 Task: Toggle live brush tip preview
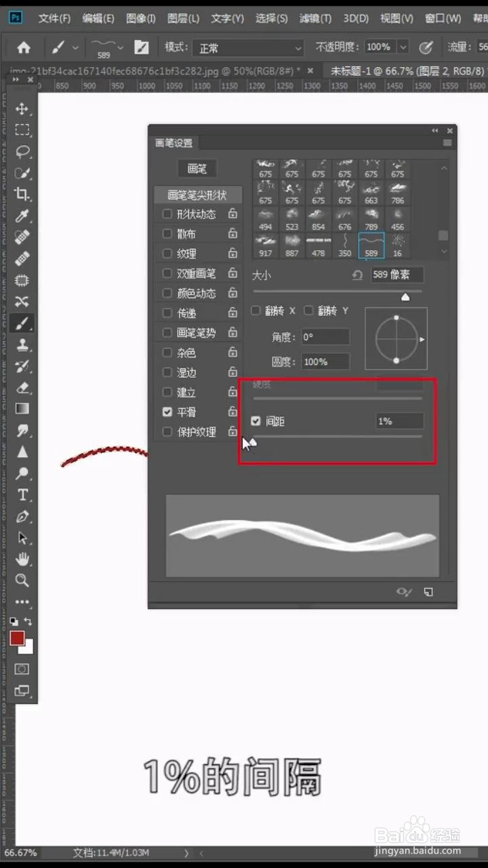(404, 592)
